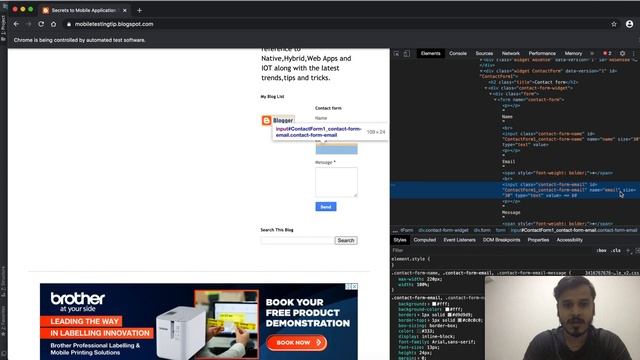Click the contact-form-email breadcrumb item
This screenshot has height=360, width=640.
(x=573, y=230)
